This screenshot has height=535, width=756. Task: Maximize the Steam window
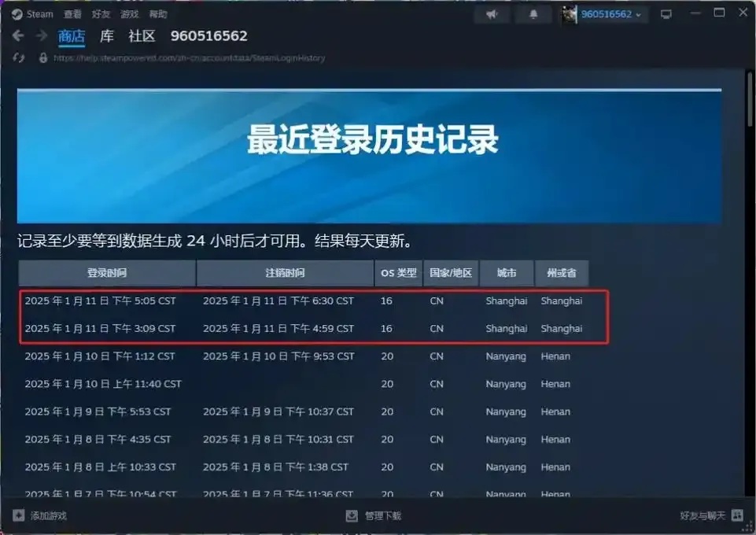[x=719, y=13]
